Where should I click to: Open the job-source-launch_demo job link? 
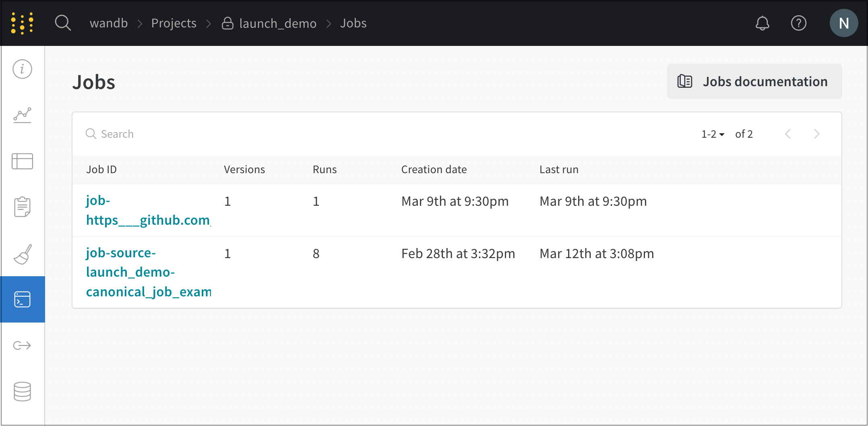click(148, 272)
